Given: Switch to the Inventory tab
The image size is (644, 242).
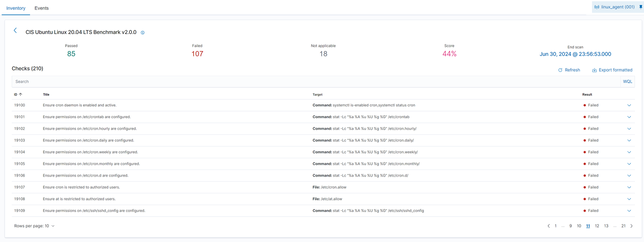Looking at the screenshot, I should point(16,8).
